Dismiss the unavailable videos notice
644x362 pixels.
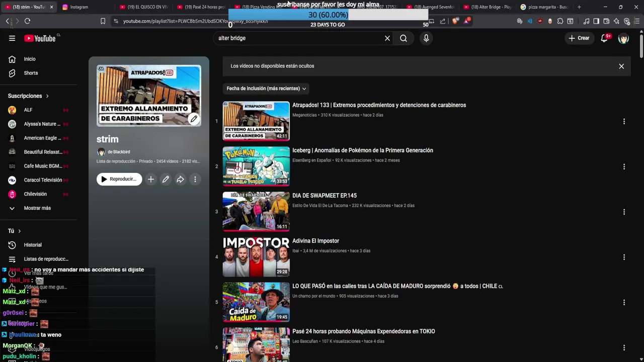coord(621,66)
